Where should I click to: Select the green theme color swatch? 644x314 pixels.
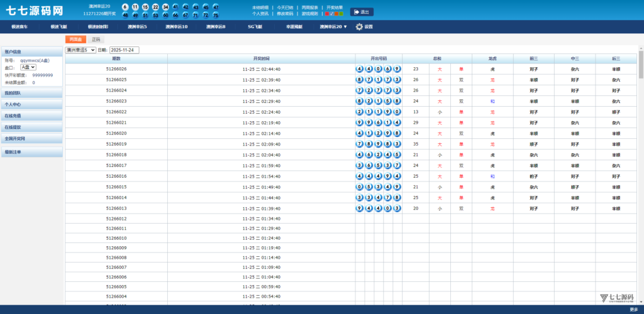click(341, 13)
